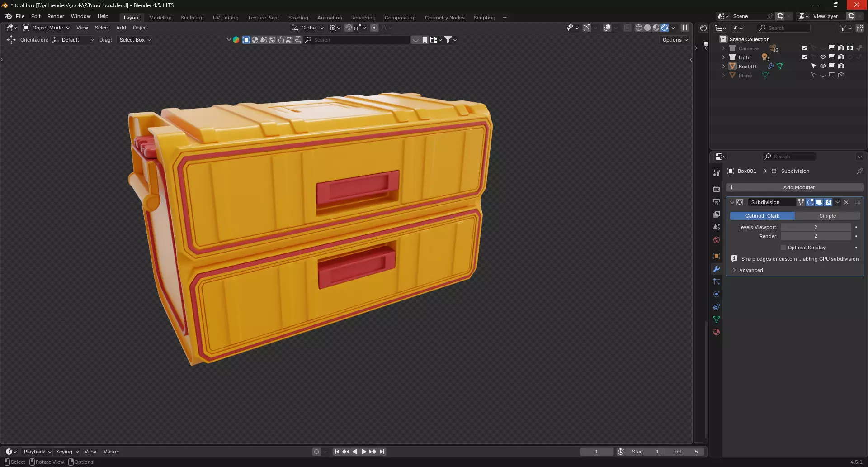
Task: Open the Modifiers properties tab (wrench)
Action: [717, 269]
